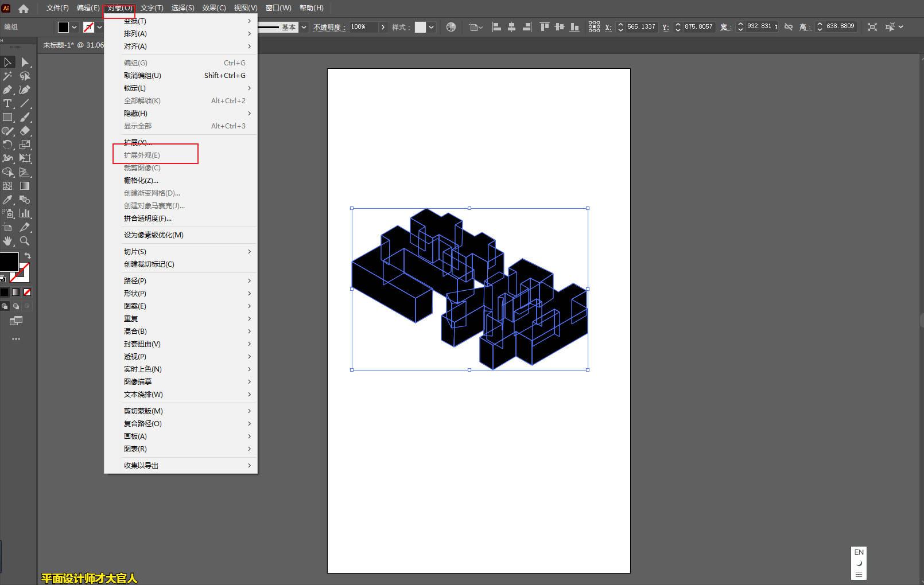Select the Magic Wand tool

tap(7, 76)
